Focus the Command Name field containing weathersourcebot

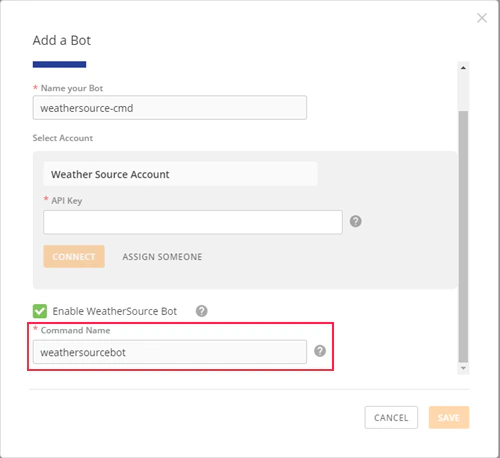coord(170,352)
